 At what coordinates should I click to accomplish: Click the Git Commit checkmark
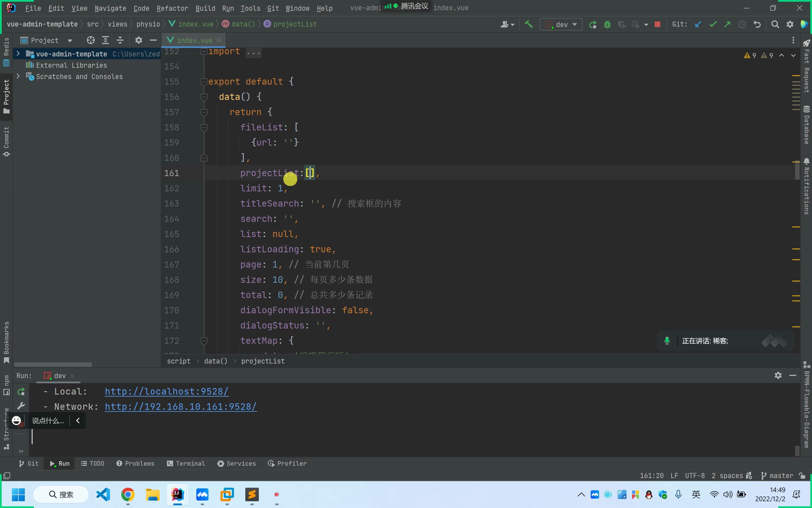click(x=713, y=24)
